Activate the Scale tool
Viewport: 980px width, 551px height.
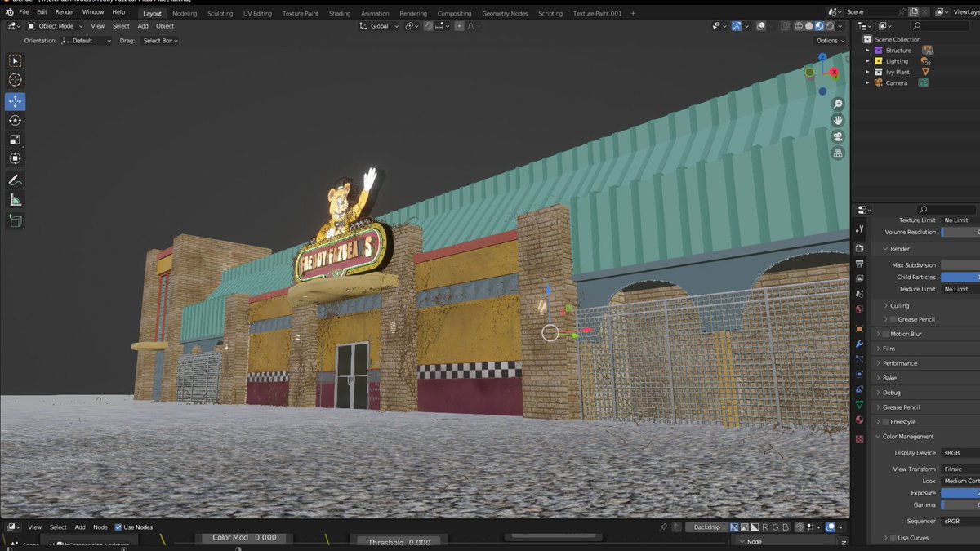tap(15, 140)
